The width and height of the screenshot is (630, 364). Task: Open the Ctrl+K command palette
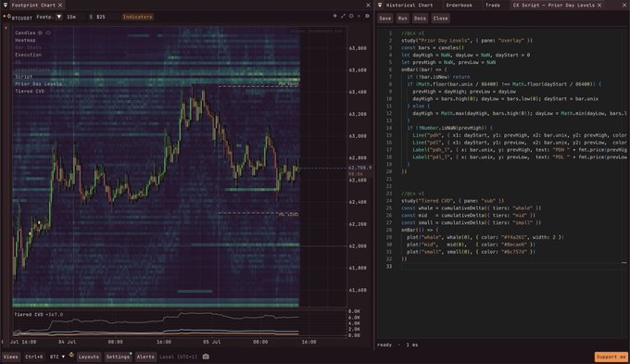(x=34, y=357)
